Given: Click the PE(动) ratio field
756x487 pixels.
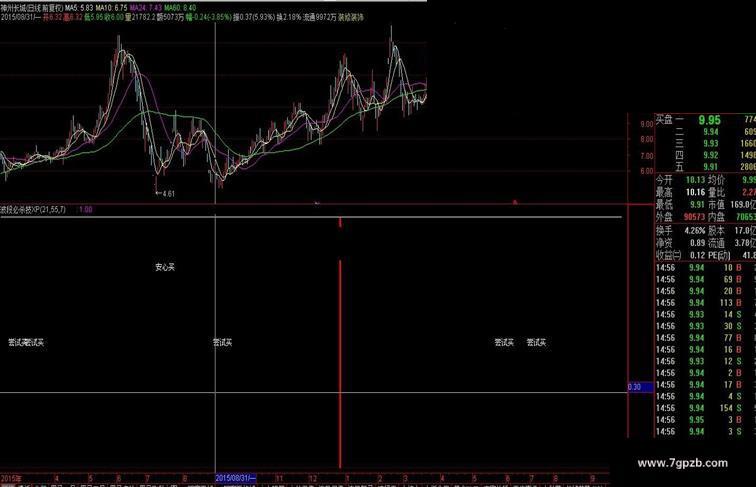Looking at the screenshot, I should click(x=732, y=255).
